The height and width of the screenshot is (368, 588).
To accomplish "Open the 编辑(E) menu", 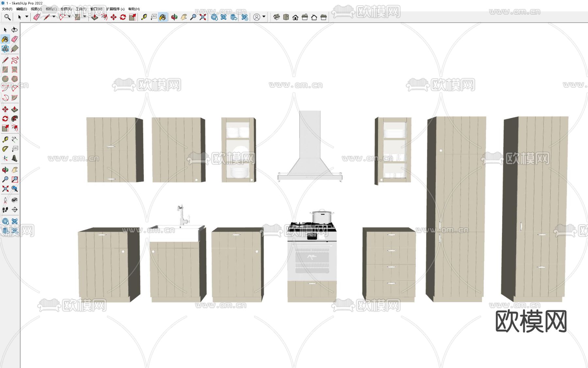I will coord(22,9).
